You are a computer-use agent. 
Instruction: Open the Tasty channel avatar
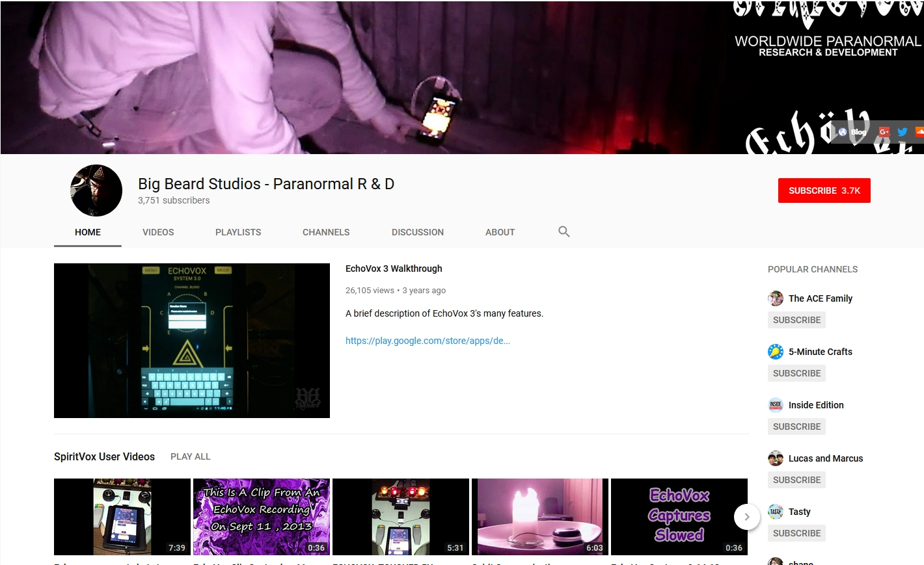(776, 512)
